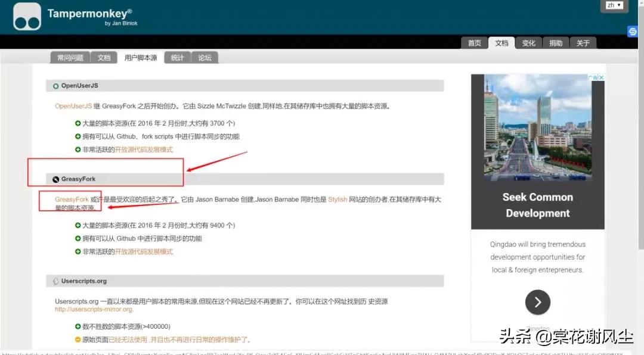Click the Seek Common Development ad headline
This screenshot has height=355, width=644.
[x=538, y=205]
